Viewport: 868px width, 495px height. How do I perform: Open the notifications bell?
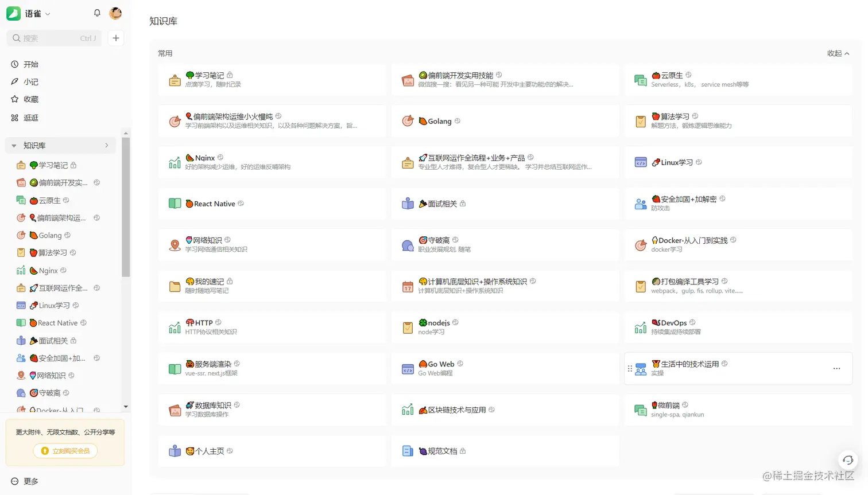click(97, 13)
